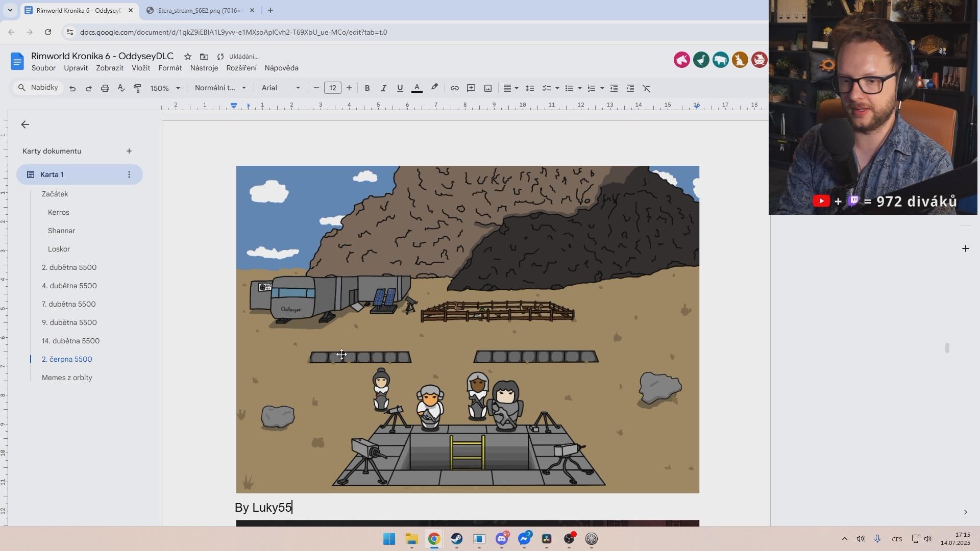Toggle italic formatting
Screen dimensions: 980x551
click(383, 88)
